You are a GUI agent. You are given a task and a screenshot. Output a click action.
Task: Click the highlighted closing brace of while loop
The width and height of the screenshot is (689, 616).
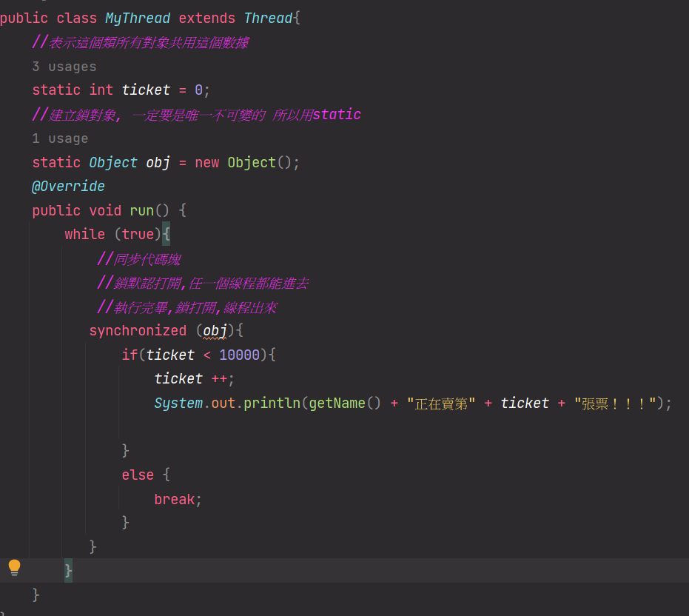[68, 571]
